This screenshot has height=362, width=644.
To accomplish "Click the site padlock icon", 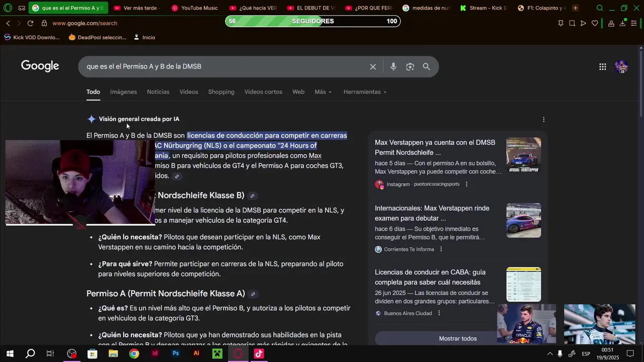I will [44, 23].
